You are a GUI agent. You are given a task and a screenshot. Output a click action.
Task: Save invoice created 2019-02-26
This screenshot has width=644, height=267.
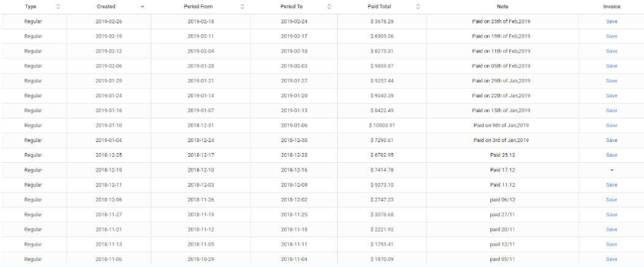[x=611, y=21]
